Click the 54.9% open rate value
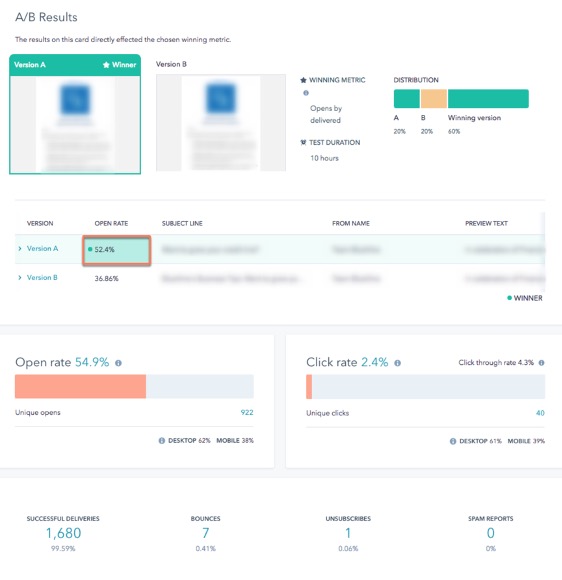 tap(92, 362)
